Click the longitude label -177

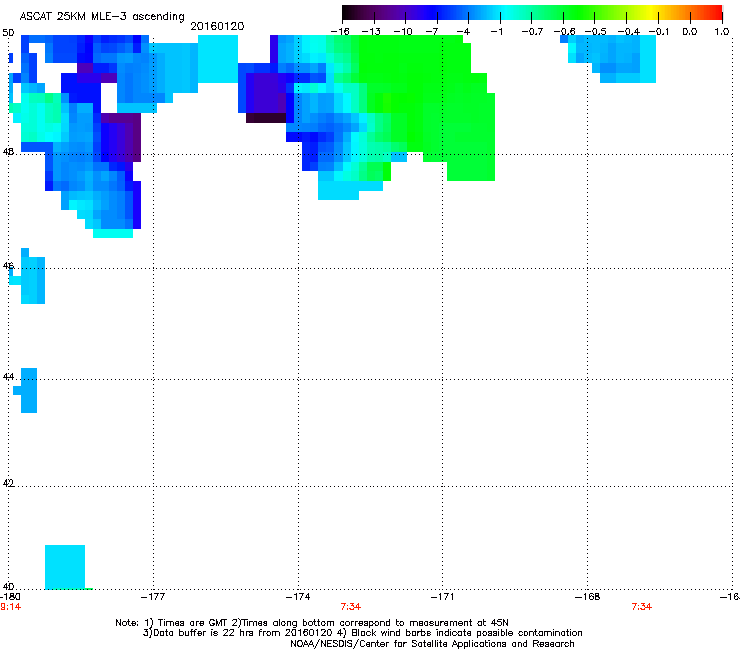tap(153, 597)
